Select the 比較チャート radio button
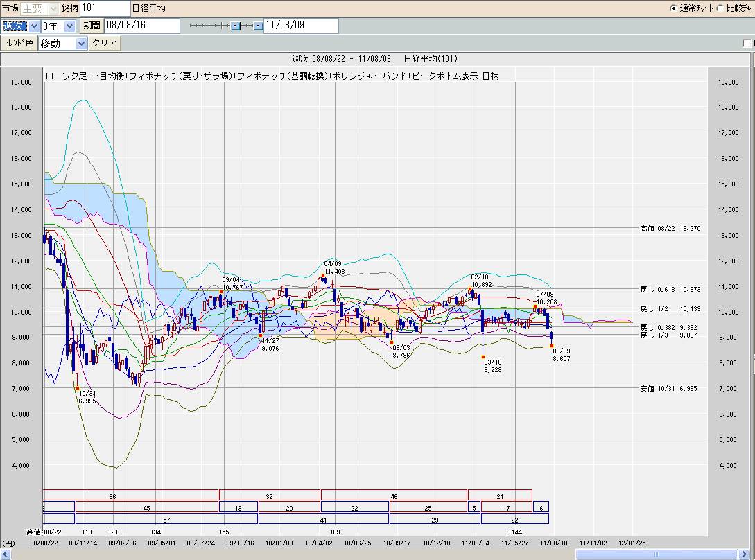Viewport: 755px width, 560px height. tap(720, 8)
